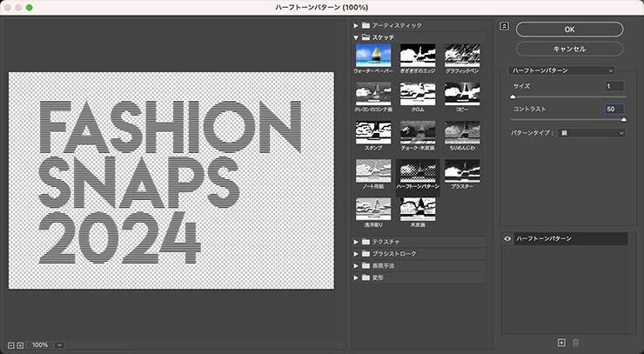Expand the テクスチャ folder
The width and height of the screenshot is (644, 354).
coord(356,241)
